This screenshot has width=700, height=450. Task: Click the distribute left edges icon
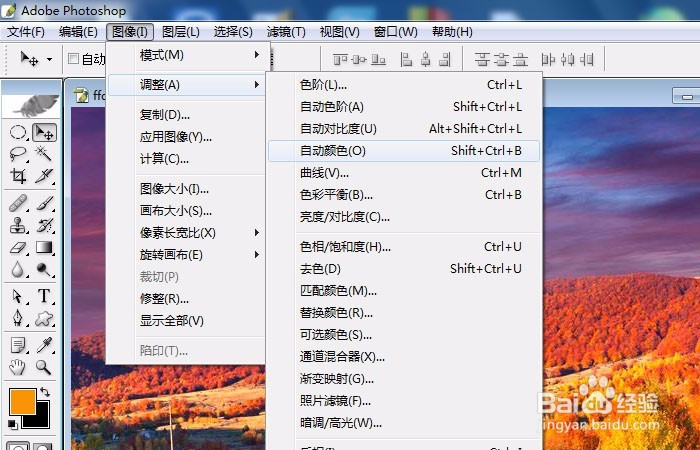(x=548, y=59)
